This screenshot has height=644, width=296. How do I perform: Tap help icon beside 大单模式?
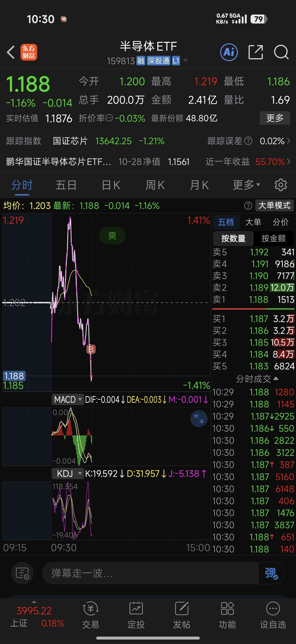tap(248, 205)
